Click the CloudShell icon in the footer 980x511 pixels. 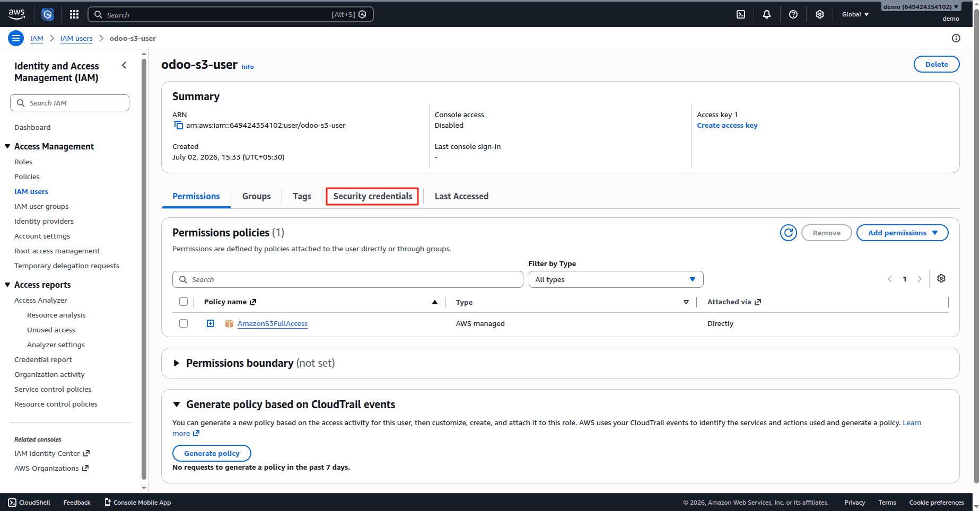12,503
